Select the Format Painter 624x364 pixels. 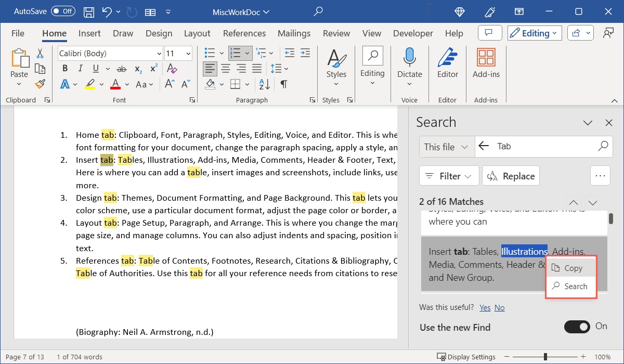(40, 84)
